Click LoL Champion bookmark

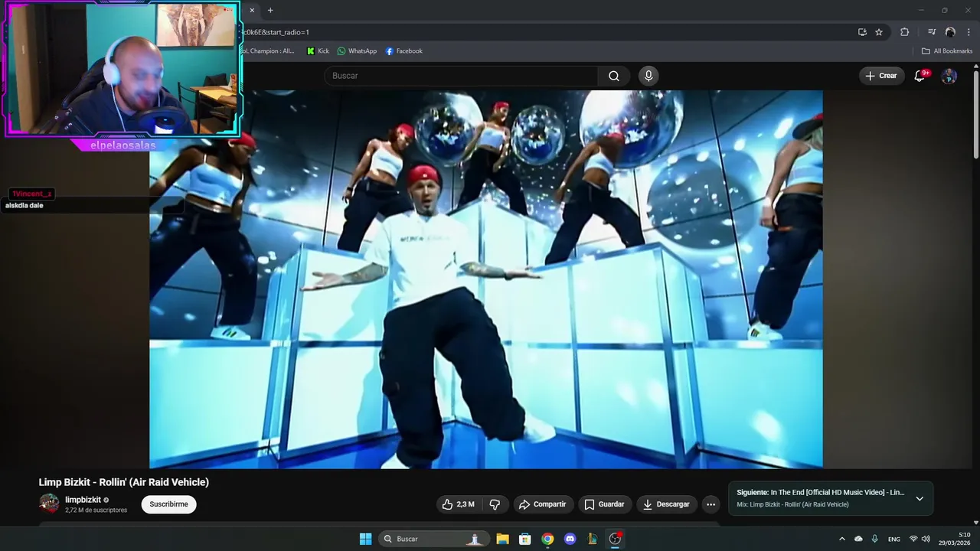point(269,51)
